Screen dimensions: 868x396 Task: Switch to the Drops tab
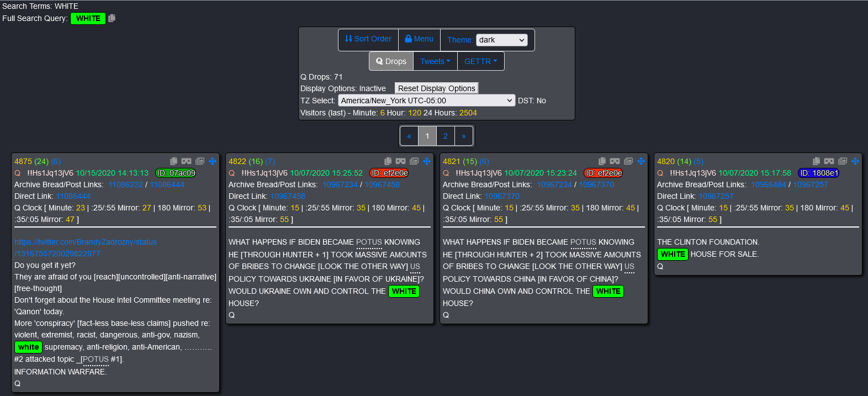391,61
